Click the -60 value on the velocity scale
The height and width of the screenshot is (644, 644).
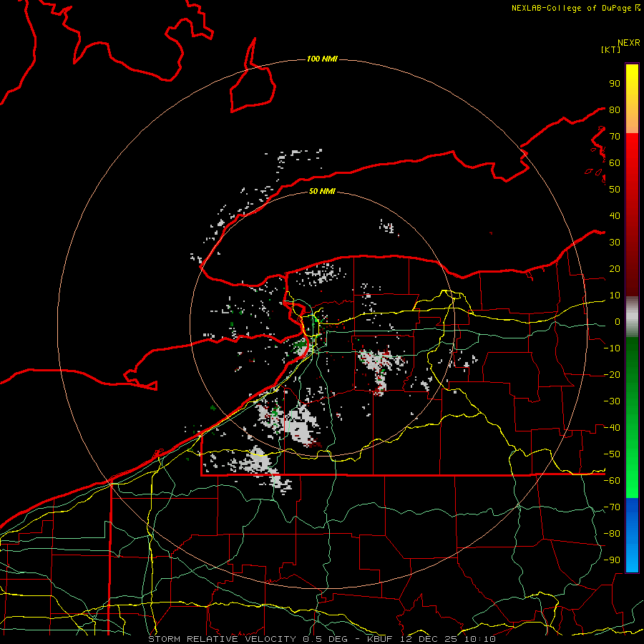(x=612, y=481)
